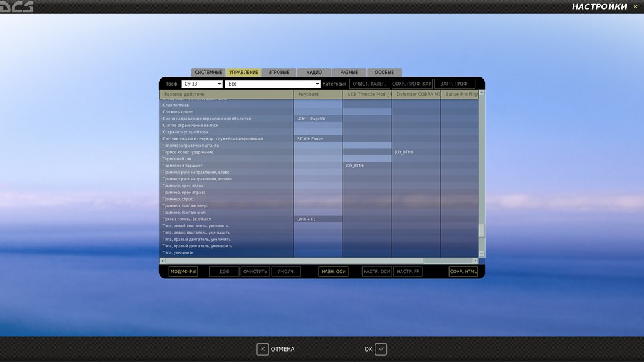Click the horizontal scrollbar thumb
This screenshot has height=362, width=644.
[x=294, y=260]
